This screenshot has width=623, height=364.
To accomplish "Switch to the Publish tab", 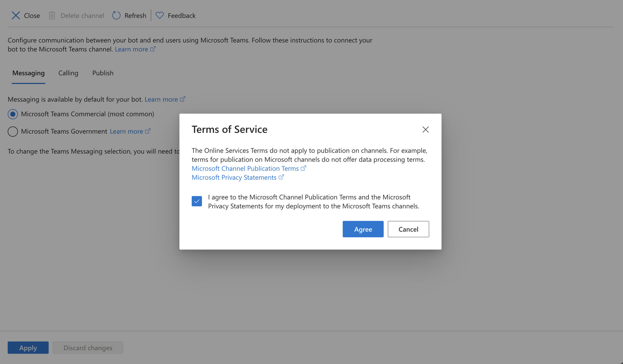I will tap(103, 73).
